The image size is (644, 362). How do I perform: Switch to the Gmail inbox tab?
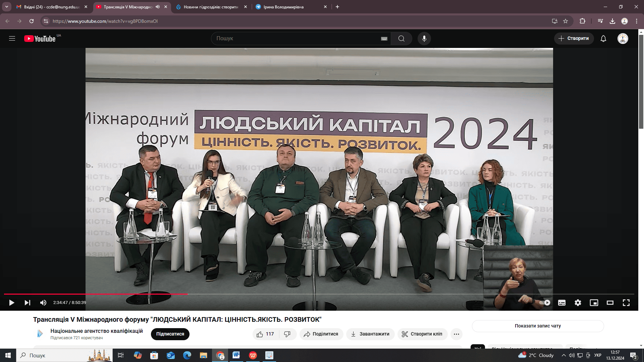coord(52,7)
